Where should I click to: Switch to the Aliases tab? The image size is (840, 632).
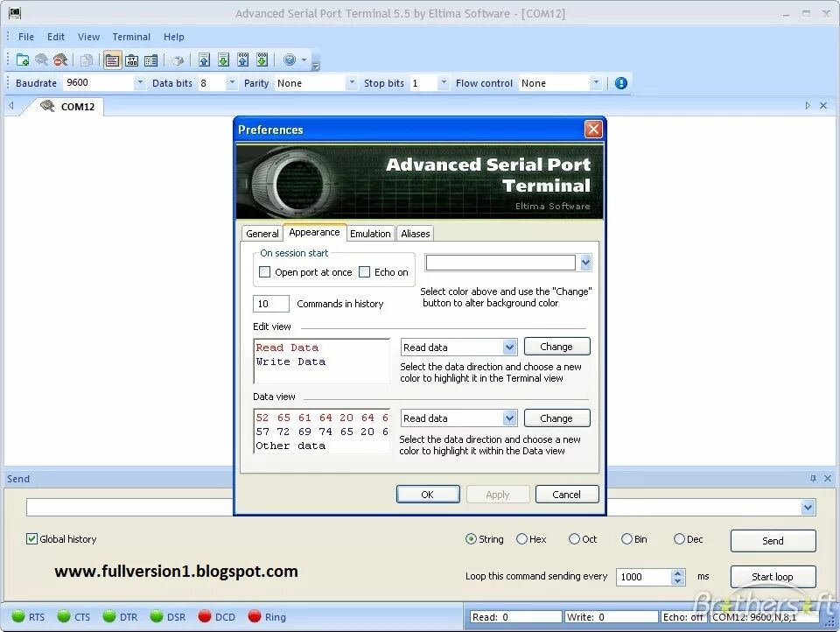coord(415,233)
